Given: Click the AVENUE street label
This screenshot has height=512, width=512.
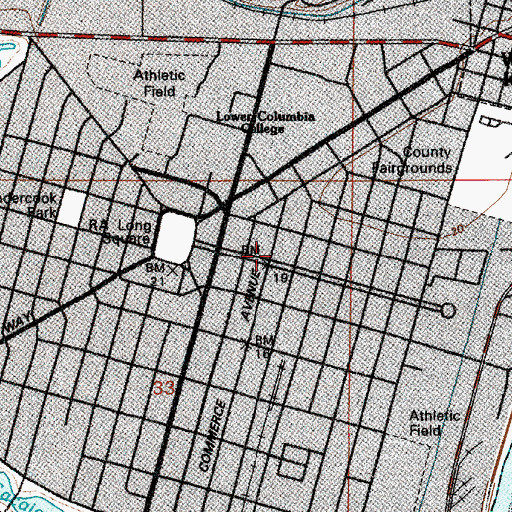Looking at the screenshot, I should click(251, 296).
